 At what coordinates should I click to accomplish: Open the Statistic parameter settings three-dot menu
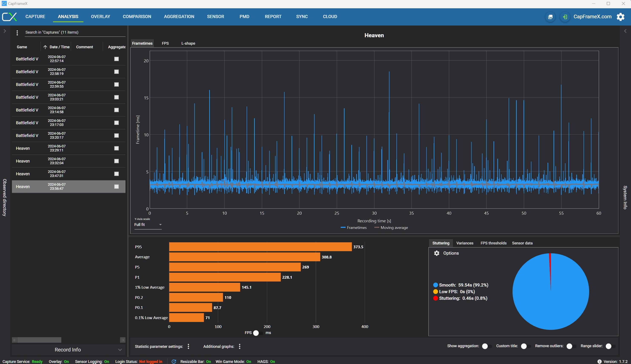(x=189, y=346)
